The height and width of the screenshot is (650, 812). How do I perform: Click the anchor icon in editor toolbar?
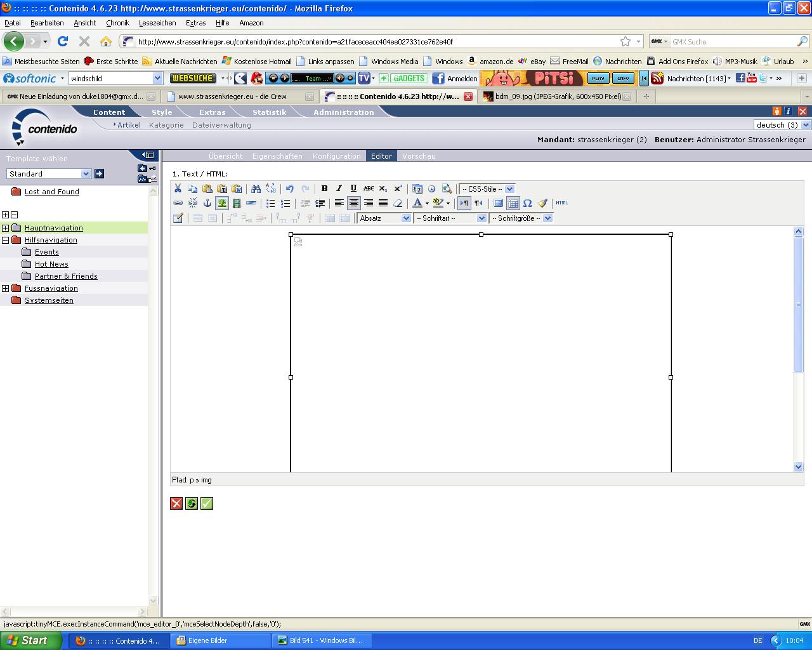click(207, 203)
